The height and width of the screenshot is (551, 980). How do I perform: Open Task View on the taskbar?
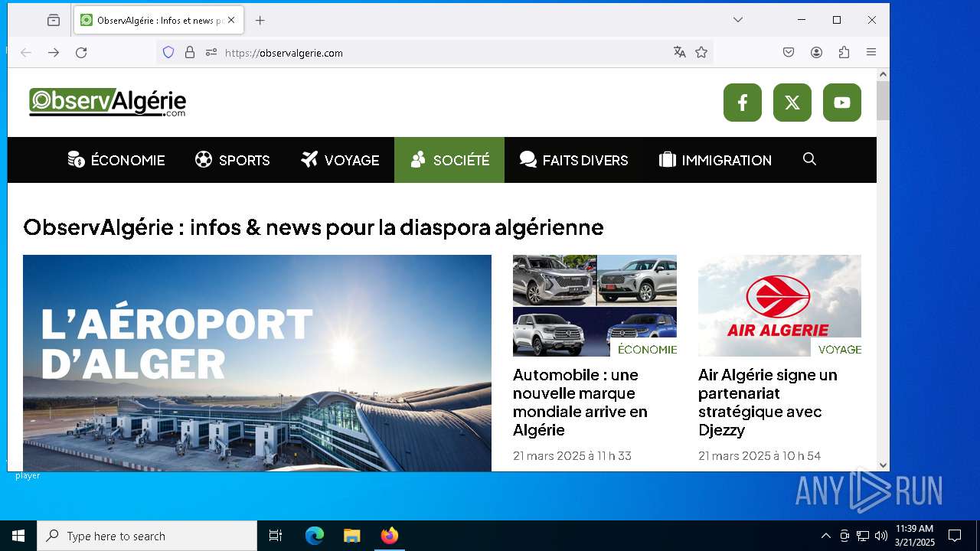[x=276, y=536]
